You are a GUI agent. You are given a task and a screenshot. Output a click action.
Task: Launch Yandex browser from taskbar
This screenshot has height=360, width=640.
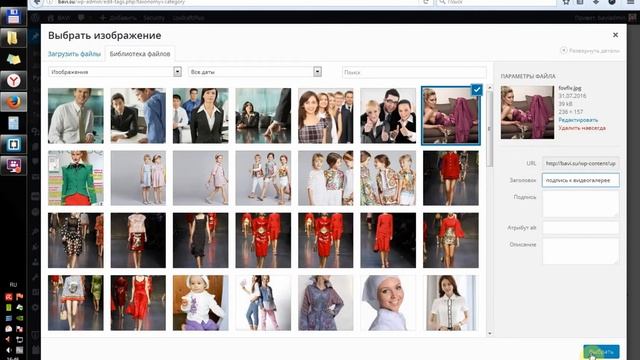click(x=13, y=81)
